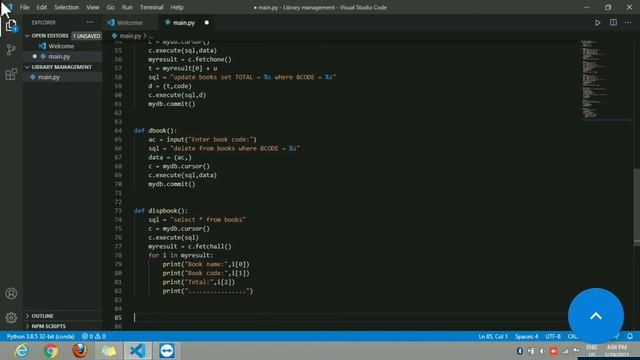This screenshot has height=360, width=640.
Task: Click line 'myresult = c.fetchall()'
Action: (190, 247)
